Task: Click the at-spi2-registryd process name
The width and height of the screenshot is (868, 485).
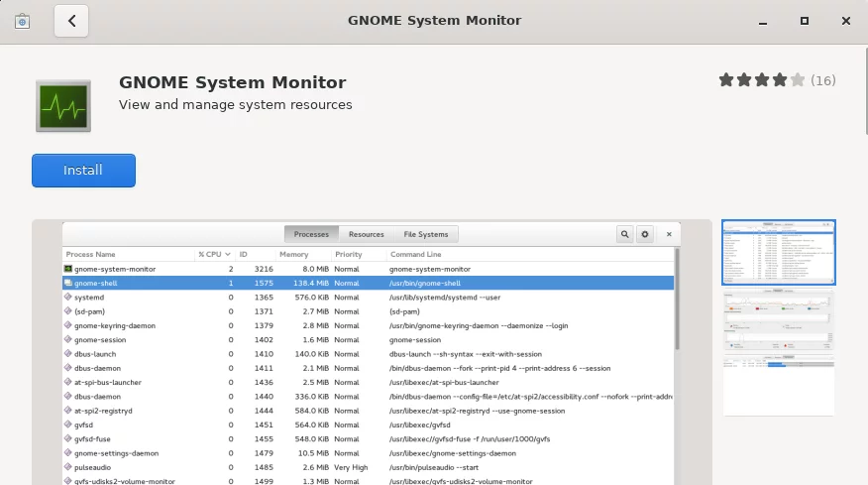Action: click(x=103, y=411)
